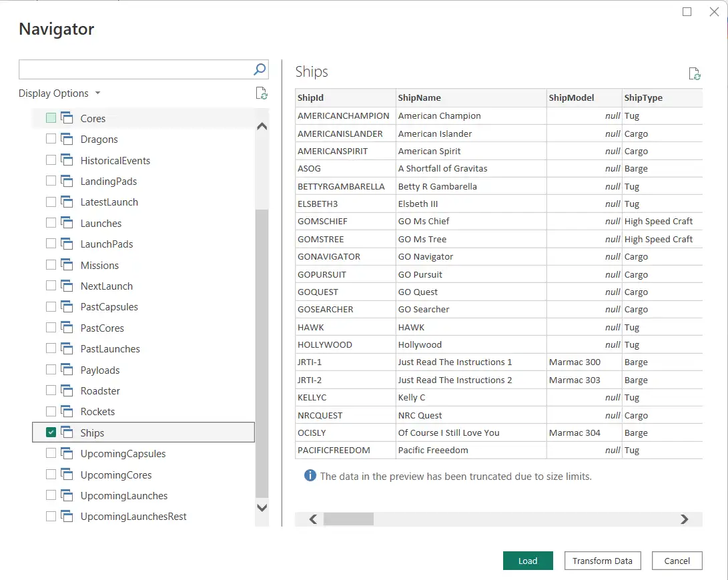Click the PastCores table icon
Viewport: 728px width, 580px height.
tap(67, 328)
